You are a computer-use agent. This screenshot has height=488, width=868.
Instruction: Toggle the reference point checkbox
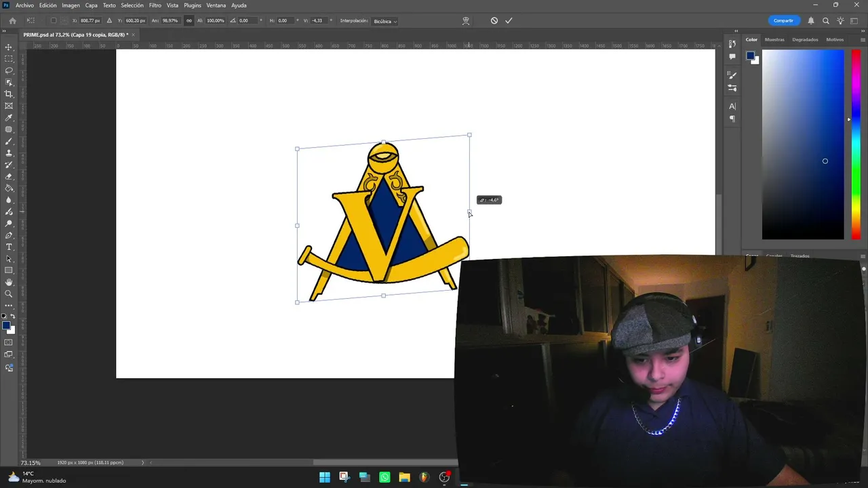[x=54, y=21]
